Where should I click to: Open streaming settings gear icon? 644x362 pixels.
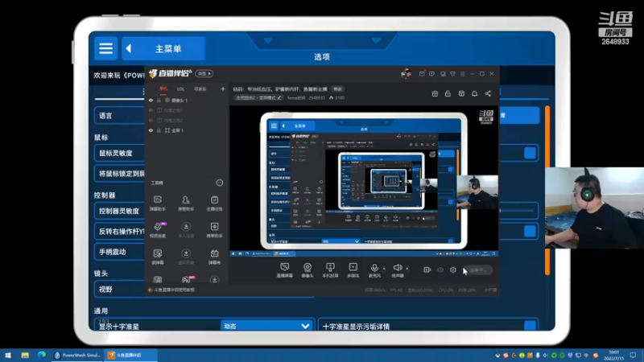(x=453, y=269)
